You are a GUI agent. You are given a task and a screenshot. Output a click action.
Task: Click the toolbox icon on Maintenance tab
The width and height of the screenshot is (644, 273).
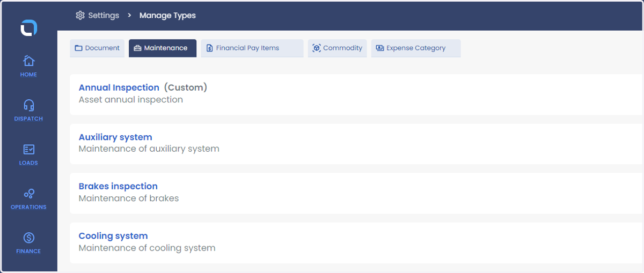pos(137,48)
